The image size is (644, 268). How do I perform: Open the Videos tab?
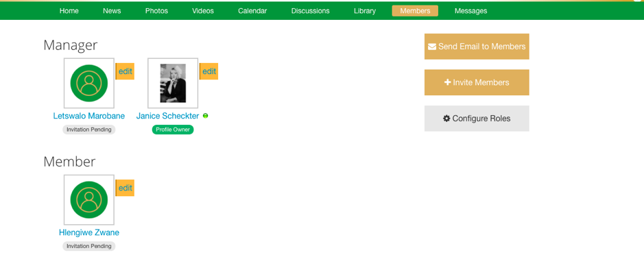click(203, 11)
